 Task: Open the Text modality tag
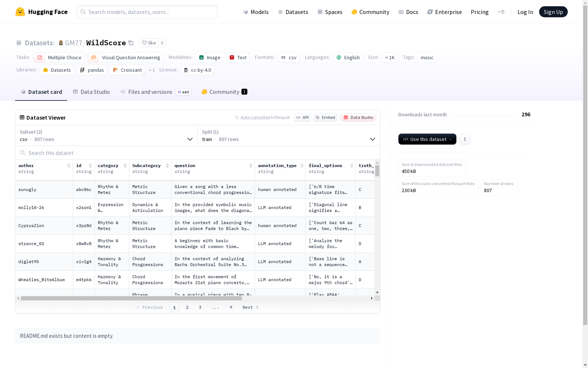click(x=238, y=57)
